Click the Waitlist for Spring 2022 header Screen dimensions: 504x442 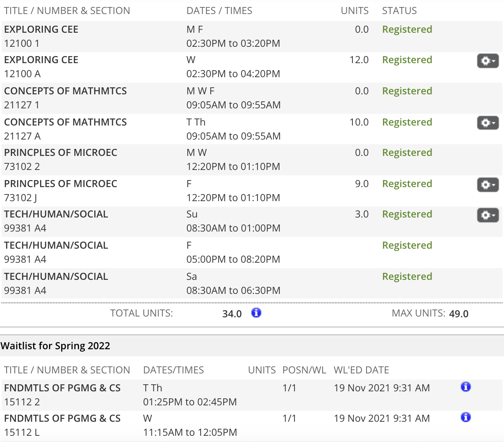point(55,346)
